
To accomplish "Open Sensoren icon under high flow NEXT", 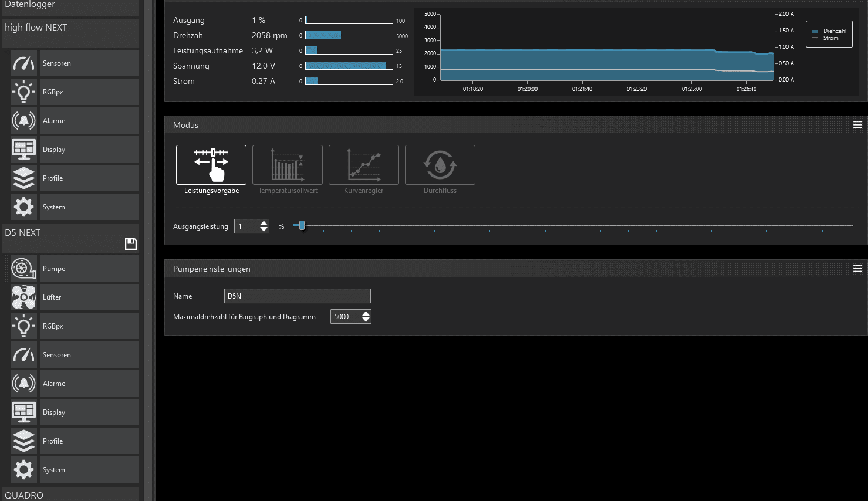I will [x=23, y=63].
